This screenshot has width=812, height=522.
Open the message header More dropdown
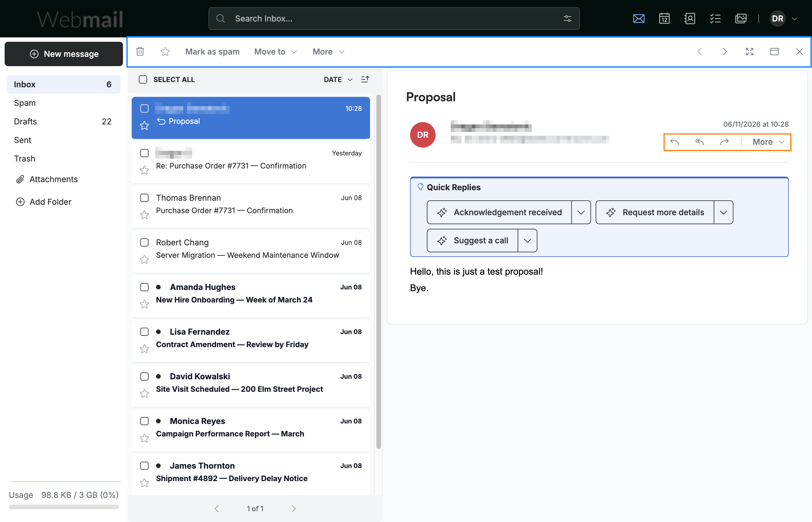(768, 142)
